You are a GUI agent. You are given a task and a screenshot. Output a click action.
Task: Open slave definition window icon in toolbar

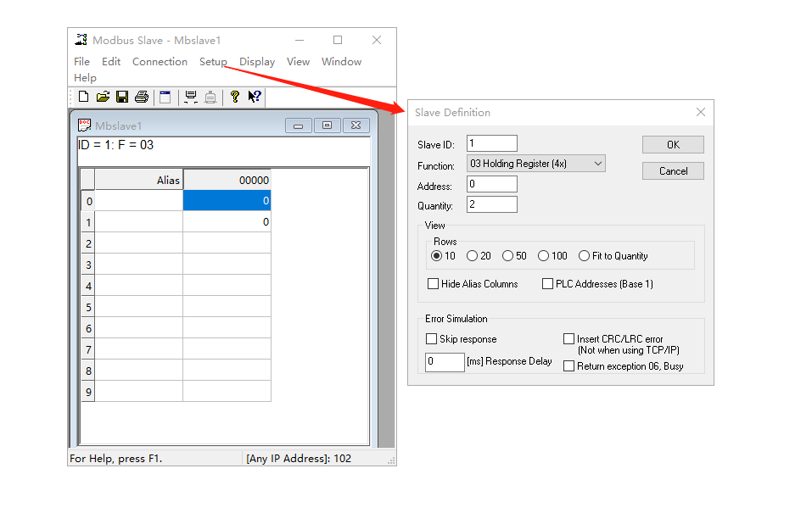click(x=165, y=97)
